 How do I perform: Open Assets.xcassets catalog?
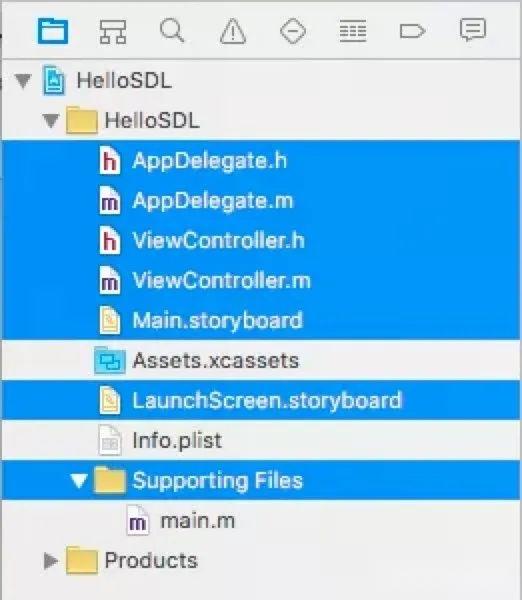point(261,360)
